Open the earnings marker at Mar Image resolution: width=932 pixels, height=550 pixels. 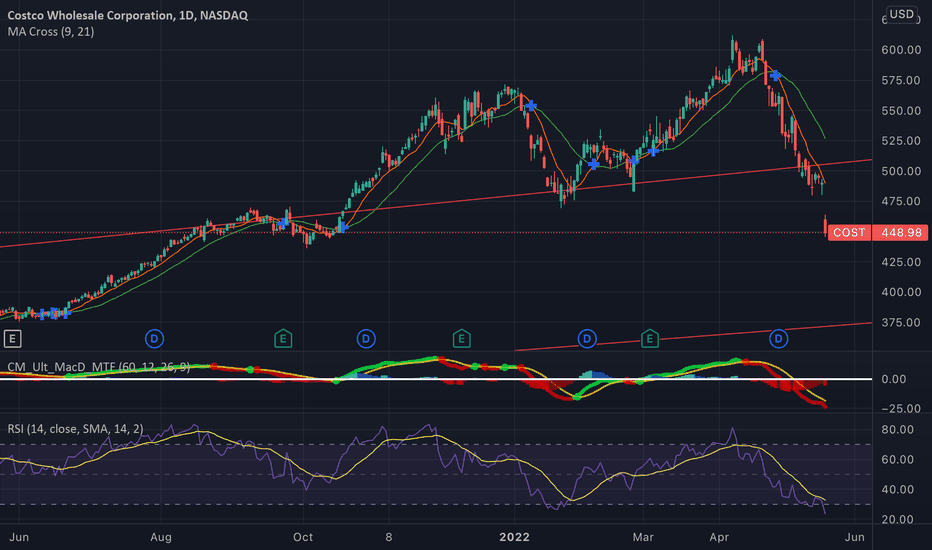[650, 339]
